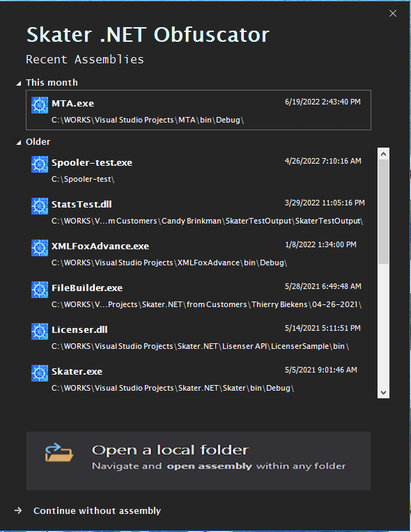Click the scrollbar down arrow
Screen dimensions: 411x532
tap(384, 393)
